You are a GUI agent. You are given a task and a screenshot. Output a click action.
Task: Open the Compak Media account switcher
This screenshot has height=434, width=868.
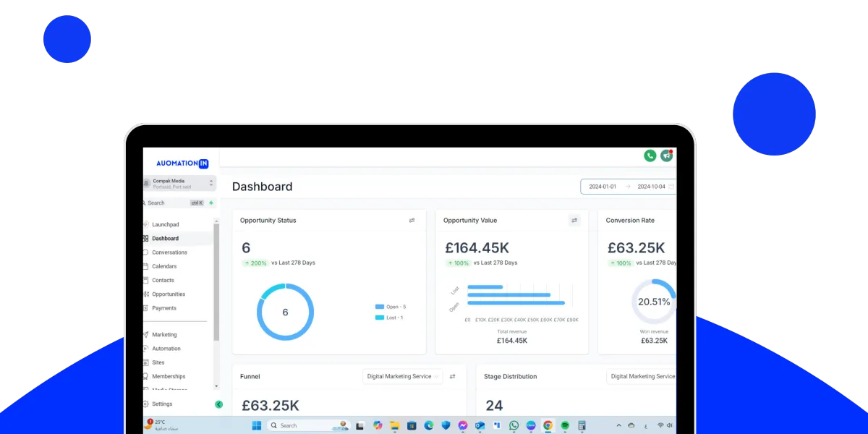[179, 184]
